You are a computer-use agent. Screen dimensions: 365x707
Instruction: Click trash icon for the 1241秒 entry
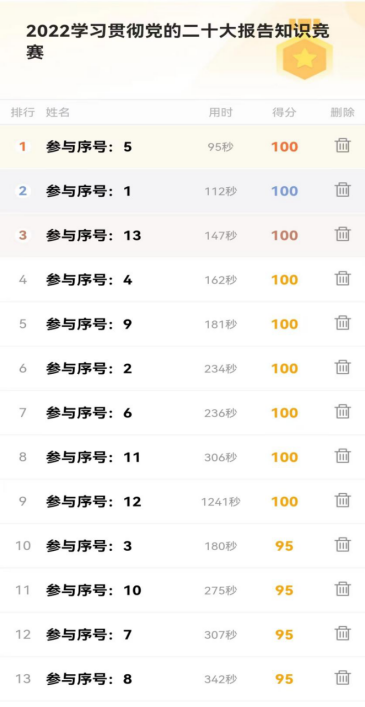click(x=342, y=500)
